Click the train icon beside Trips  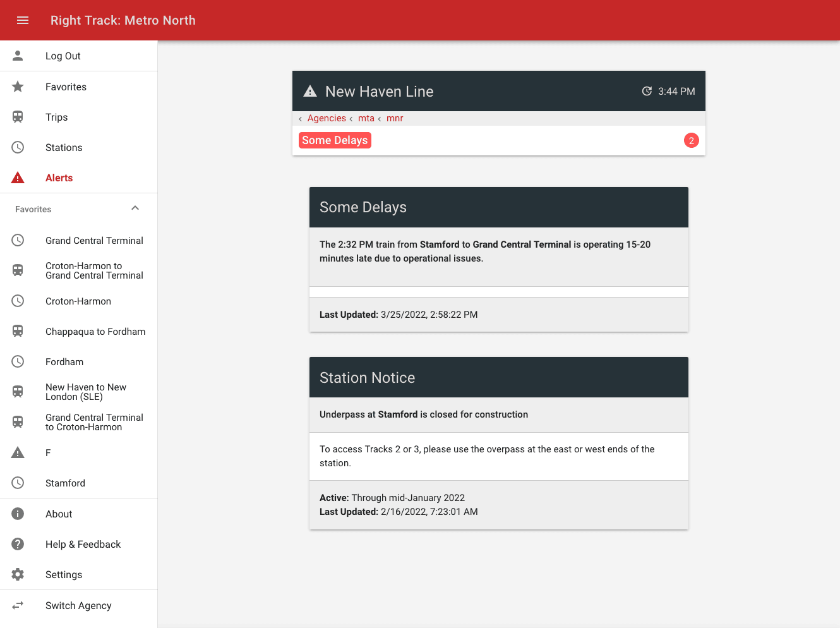pyautogui.click(x=18, y=117)
